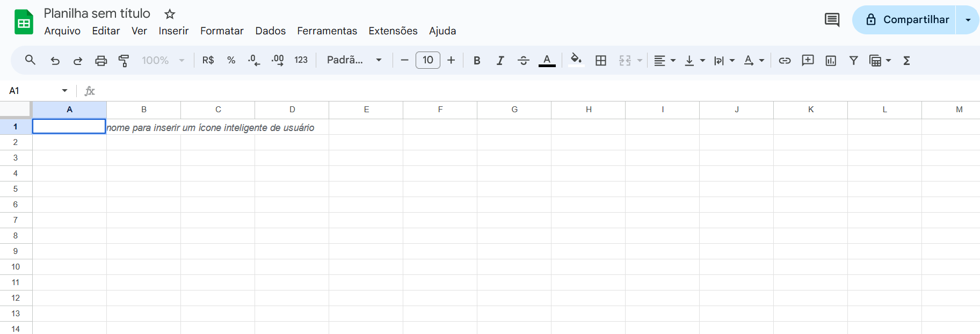Create a filter

click(x=853, y=61)
